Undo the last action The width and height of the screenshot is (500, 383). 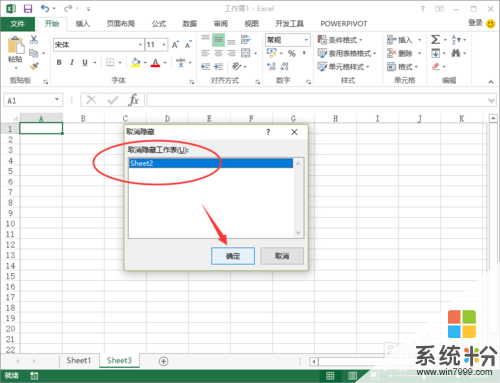pos(45,8)
